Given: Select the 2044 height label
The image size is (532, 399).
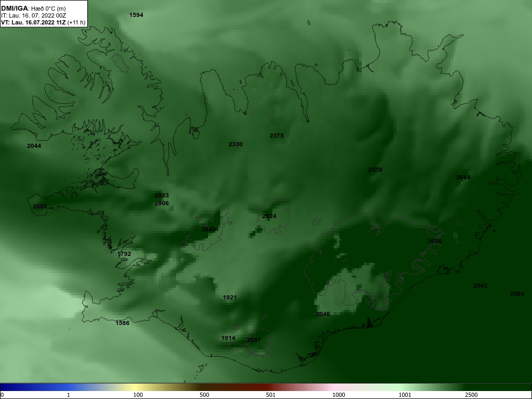Looking at the screenshot, I should coord(34,146).
